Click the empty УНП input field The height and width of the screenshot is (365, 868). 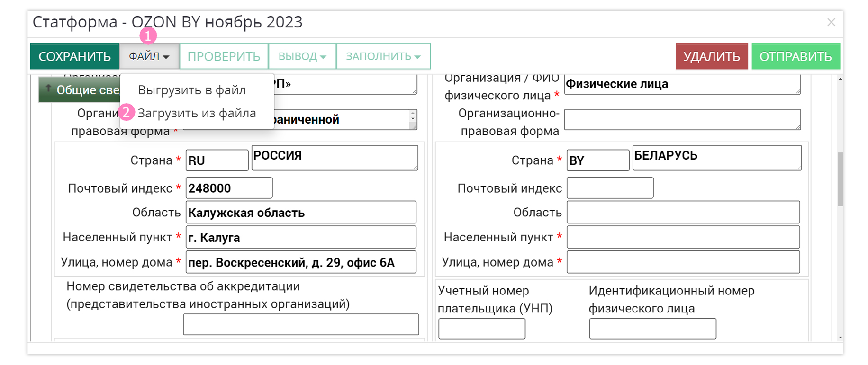(481, 329)
